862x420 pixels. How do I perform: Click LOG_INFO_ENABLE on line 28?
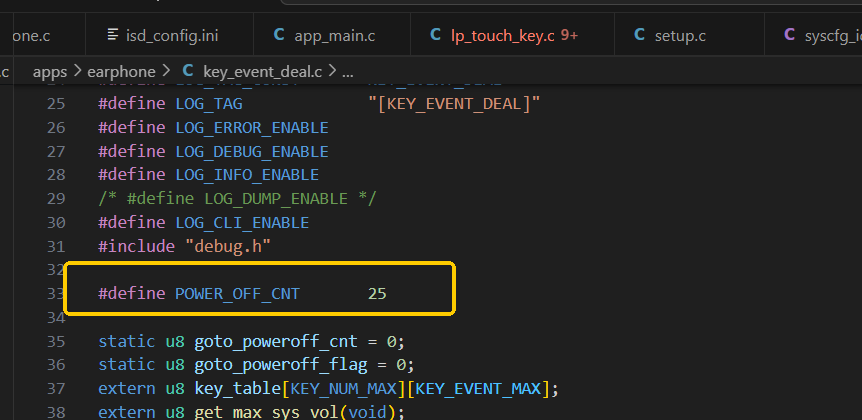tap(247, 175)
